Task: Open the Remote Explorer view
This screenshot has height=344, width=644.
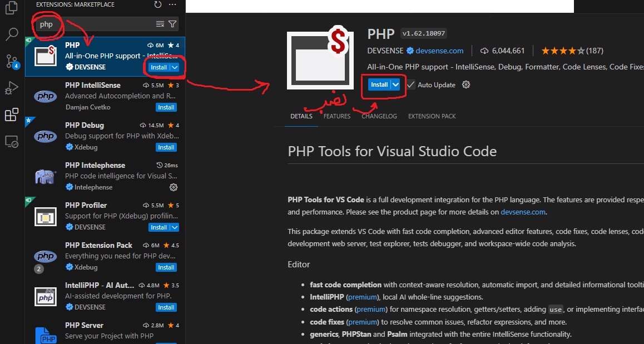Action: point(11,141)
